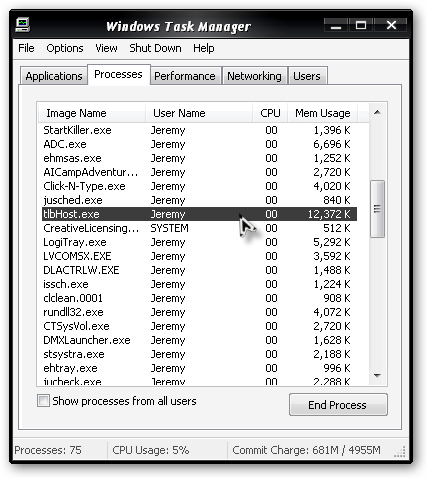This screenshot has width=427, height=478.
Task: Click the CPU Usage: 5% status entry
Action: 151,450
